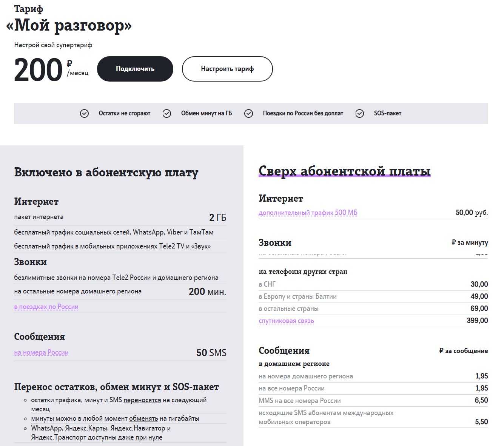Expand 'на номера России' messages details
This screenshot has height=446, width=504.
coord(41,352)
